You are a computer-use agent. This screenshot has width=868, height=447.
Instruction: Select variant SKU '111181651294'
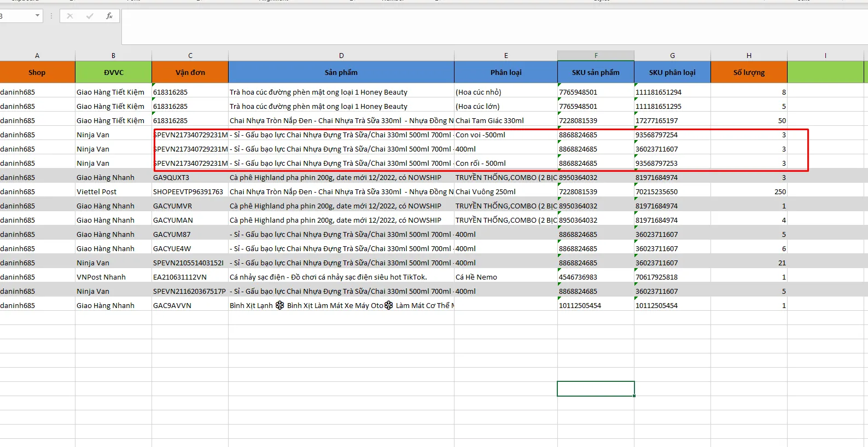point(673,92)
